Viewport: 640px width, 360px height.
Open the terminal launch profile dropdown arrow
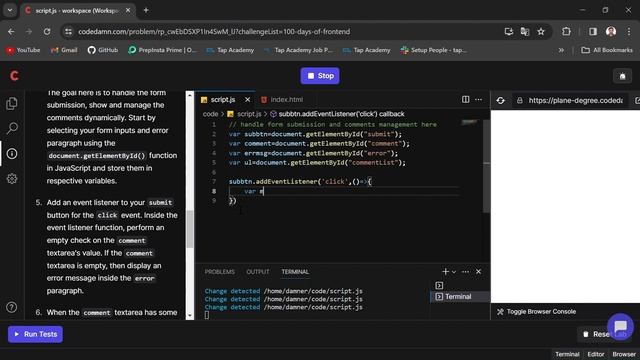pyautogui.click(x=454, y=272)
